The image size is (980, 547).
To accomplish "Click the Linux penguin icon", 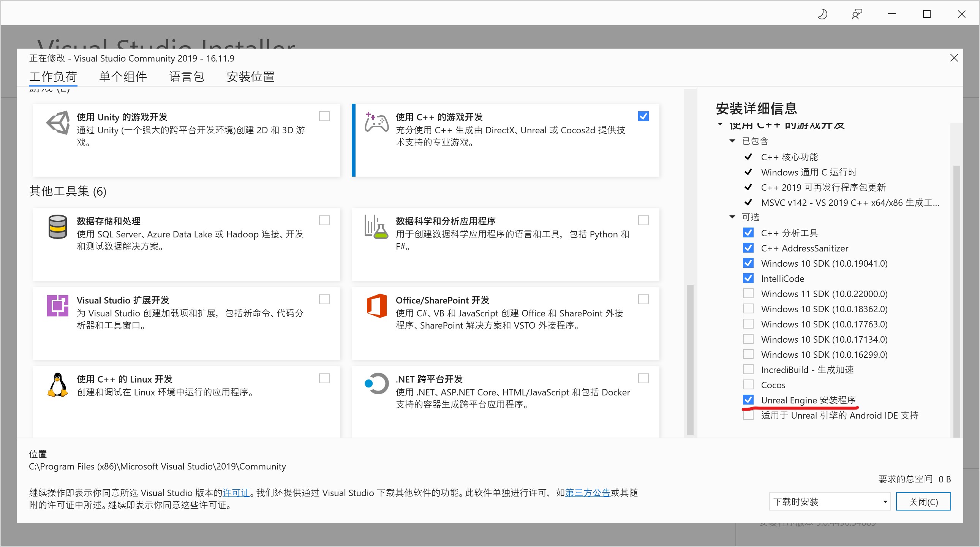I will [x=58, y=384].
